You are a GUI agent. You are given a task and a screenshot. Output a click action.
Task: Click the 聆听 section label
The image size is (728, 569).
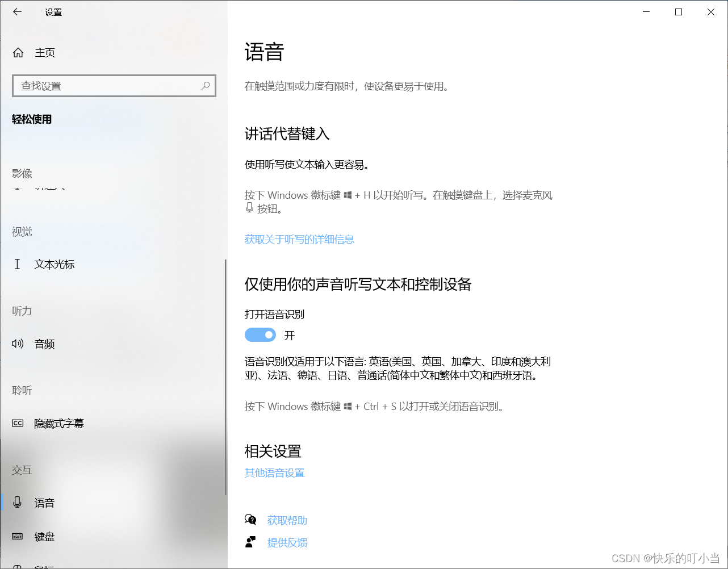22,390
